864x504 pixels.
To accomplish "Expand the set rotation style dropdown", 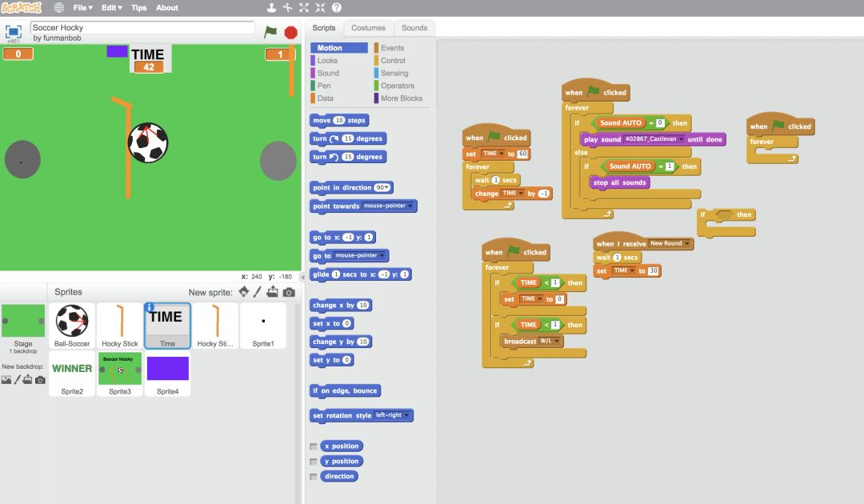I will tap(409, 416).
